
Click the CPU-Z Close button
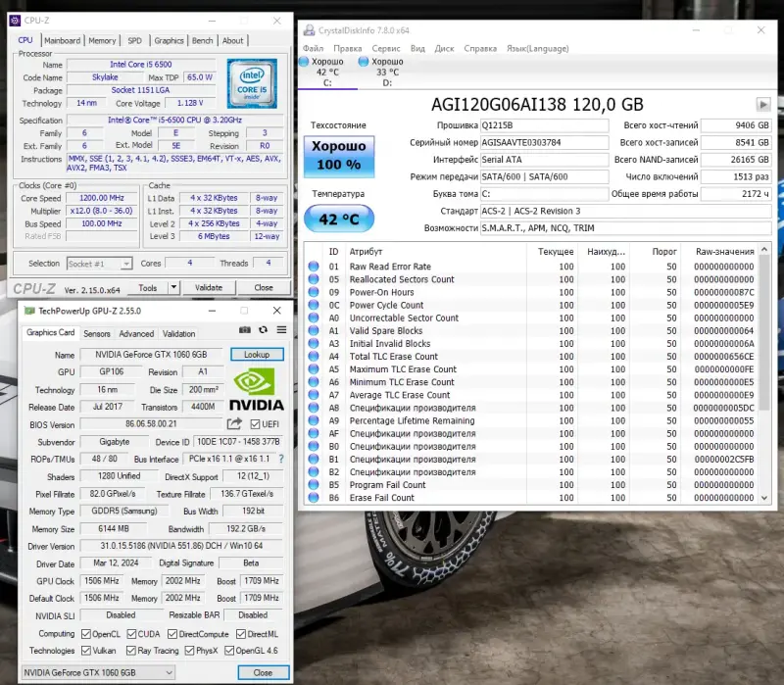(x=264, y=287)
